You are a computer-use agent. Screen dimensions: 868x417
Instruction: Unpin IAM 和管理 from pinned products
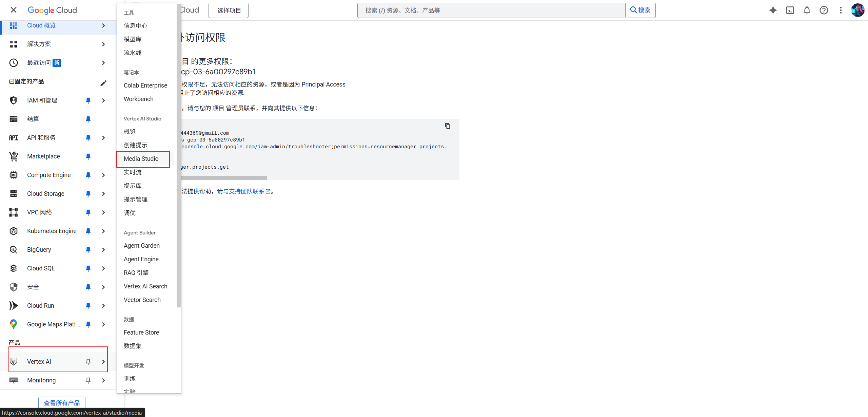88,100
